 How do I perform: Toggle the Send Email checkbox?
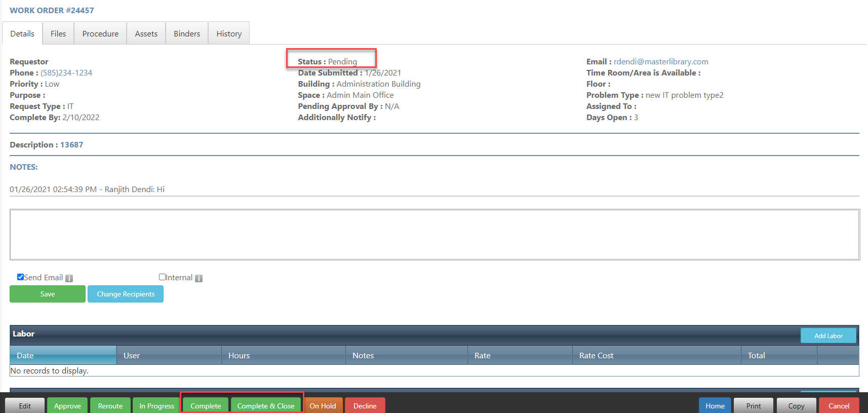[20, 277]
